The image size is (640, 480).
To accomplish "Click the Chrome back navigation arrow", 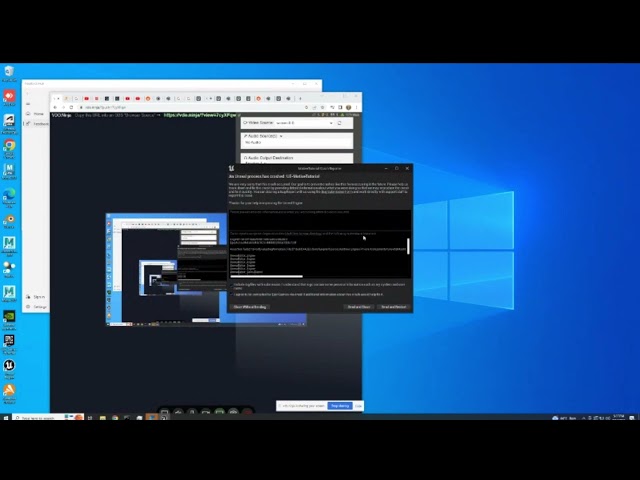I will pos(55,107).
